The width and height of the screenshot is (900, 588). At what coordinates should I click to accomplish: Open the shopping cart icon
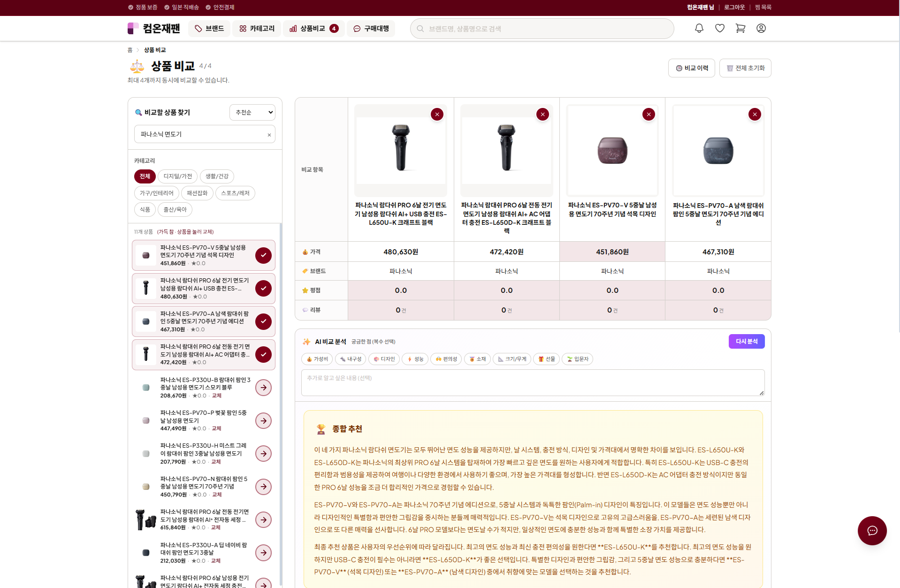tap(740, 29)
